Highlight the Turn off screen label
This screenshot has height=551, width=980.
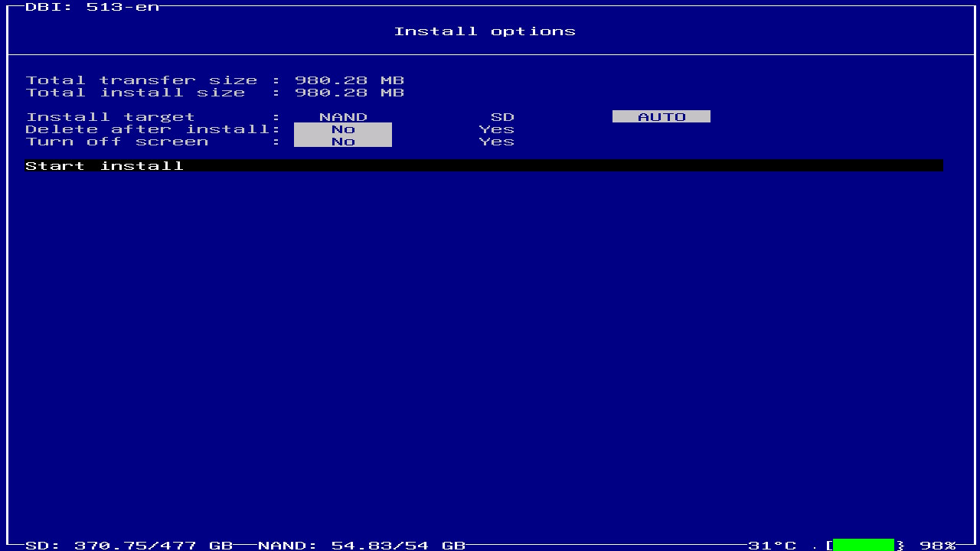[x=116, y=142]
